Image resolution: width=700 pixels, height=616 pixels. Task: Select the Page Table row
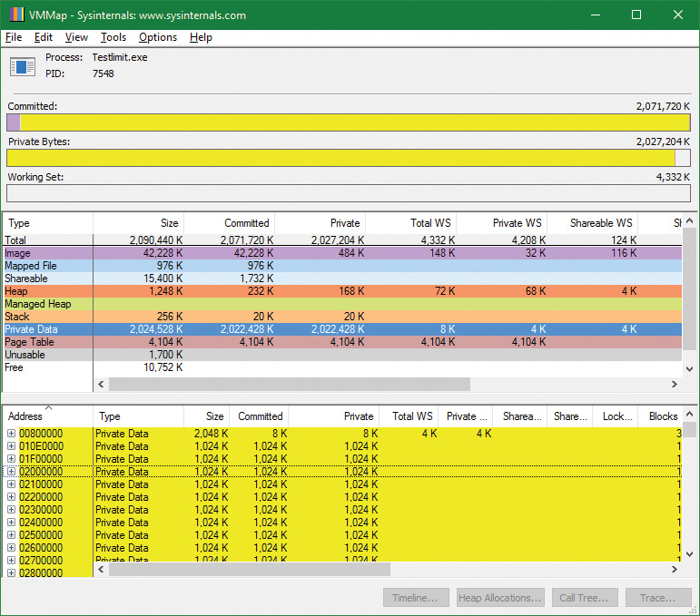click(47, 342)
